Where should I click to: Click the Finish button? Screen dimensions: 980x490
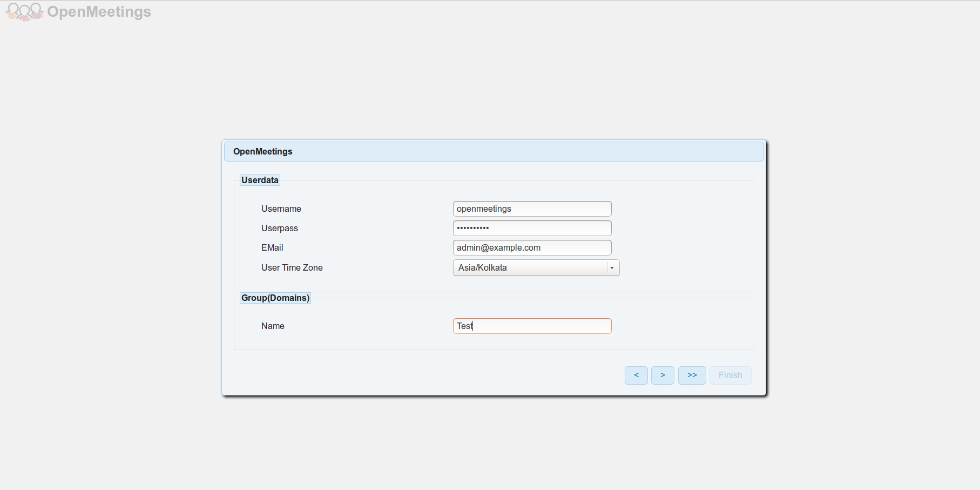pos(730,375)
